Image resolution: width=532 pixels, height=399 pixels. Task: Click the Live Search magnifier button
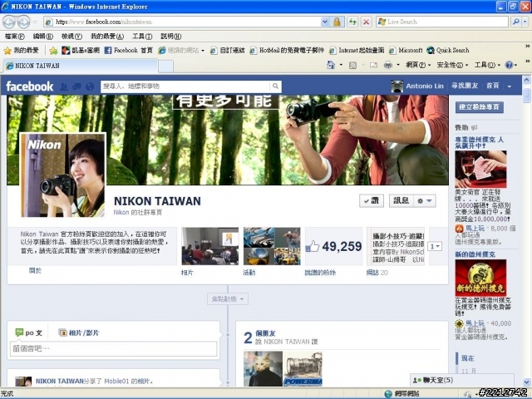515,22
